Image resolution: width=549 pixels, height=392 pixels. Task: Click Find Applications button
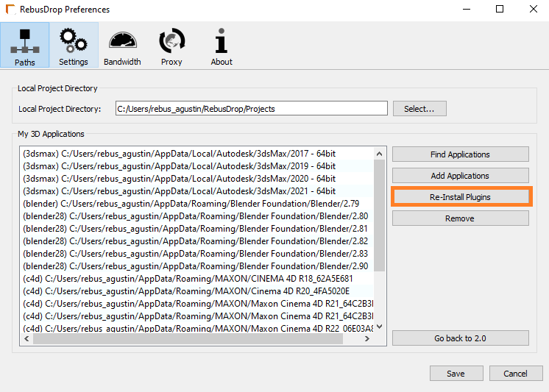tap(460, 154)
